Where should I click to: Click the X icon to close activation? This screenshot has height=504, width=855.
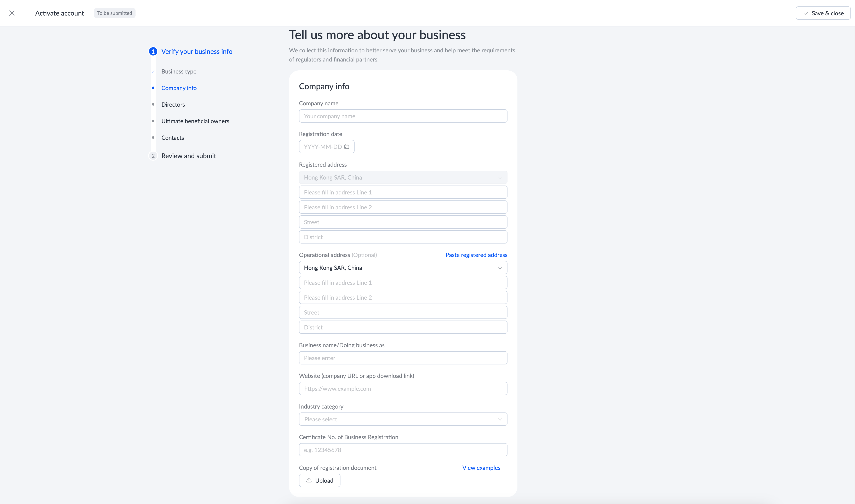point(12,13)
